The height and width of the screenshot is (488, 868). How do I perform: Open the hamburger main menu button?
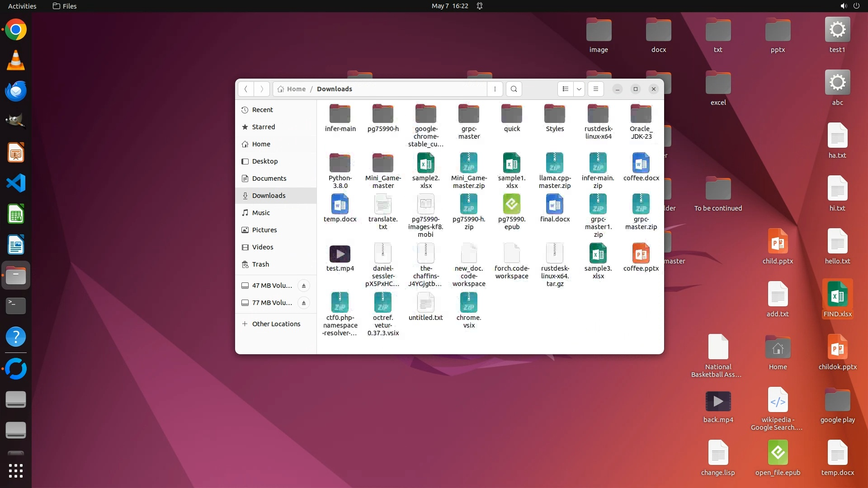[x=595, y=89]
